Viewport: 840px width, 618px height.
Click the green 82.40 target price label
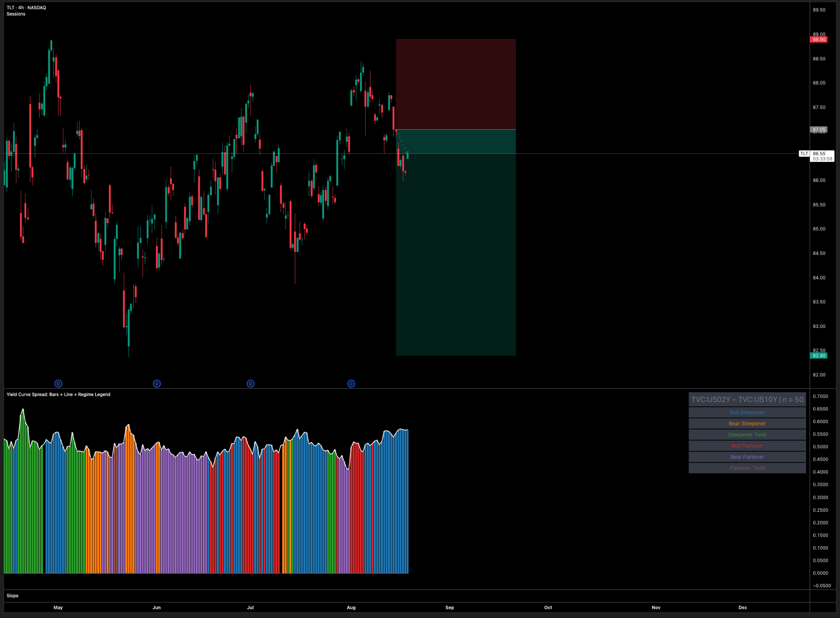(x=819, y=356)
